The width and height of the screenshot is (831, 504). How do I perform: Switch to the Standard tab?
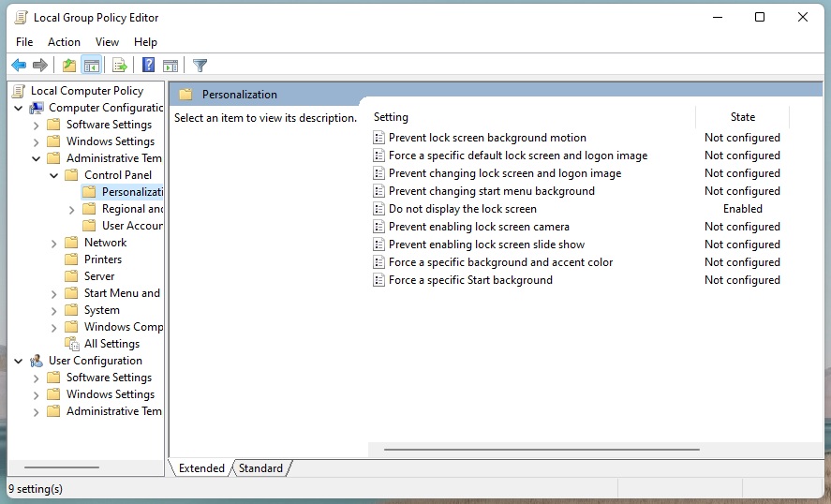pos(260,468)
